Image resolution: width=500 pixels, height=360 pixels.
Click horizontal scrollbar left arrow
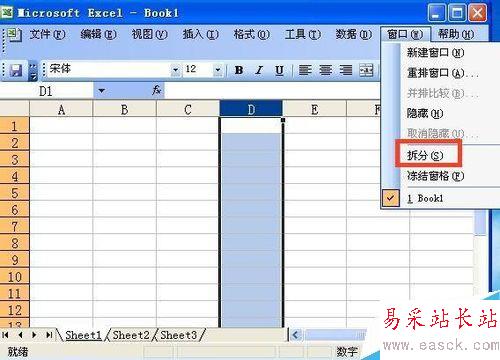(x=296, y=335)
